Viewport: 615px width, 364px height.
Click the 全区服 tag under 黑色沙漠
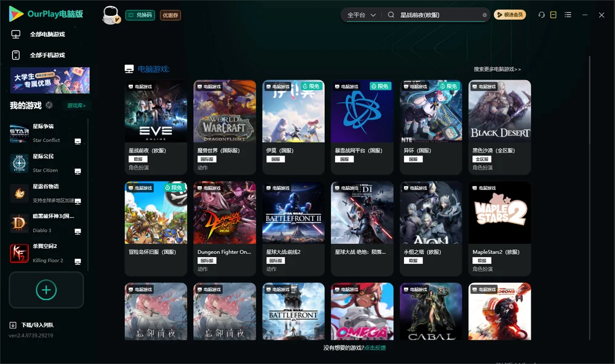[482, 159]
